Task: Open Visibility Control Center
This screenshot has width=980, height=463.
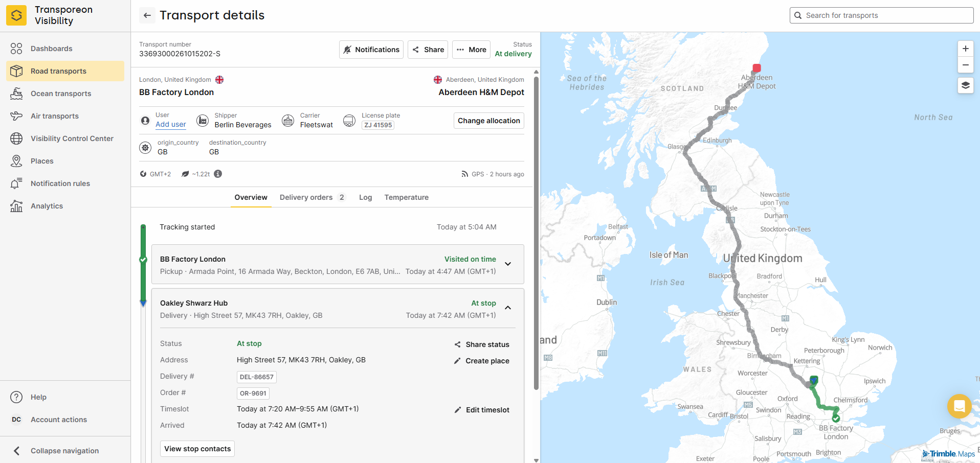Action: click(65, 138)
